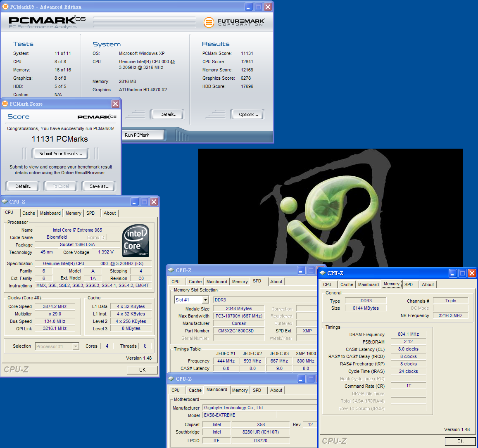Open About tab in the CPU-Z motherboard window
The height and width of the screenshot is (448, 478).
pyautogui.click(x=276, y=390)
